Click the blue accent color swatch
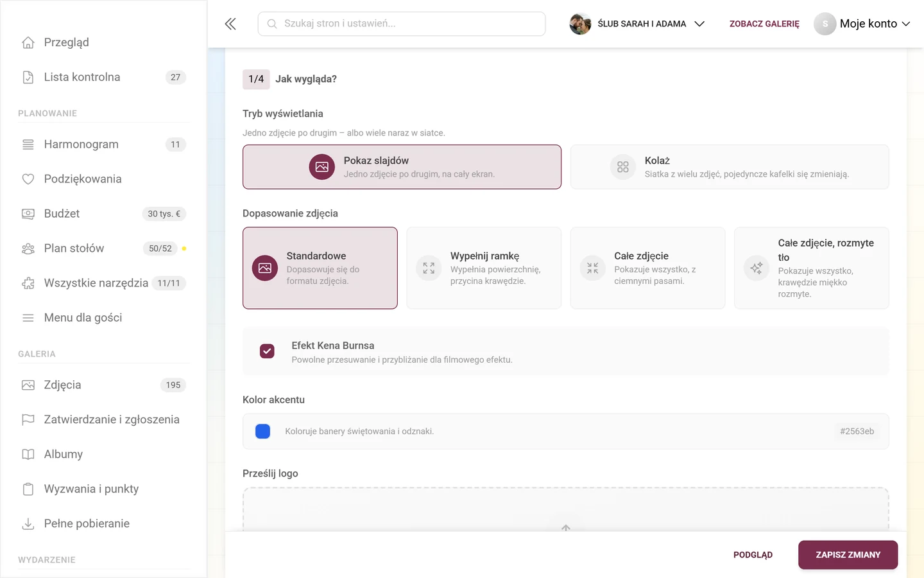 [x=263, y=432]
